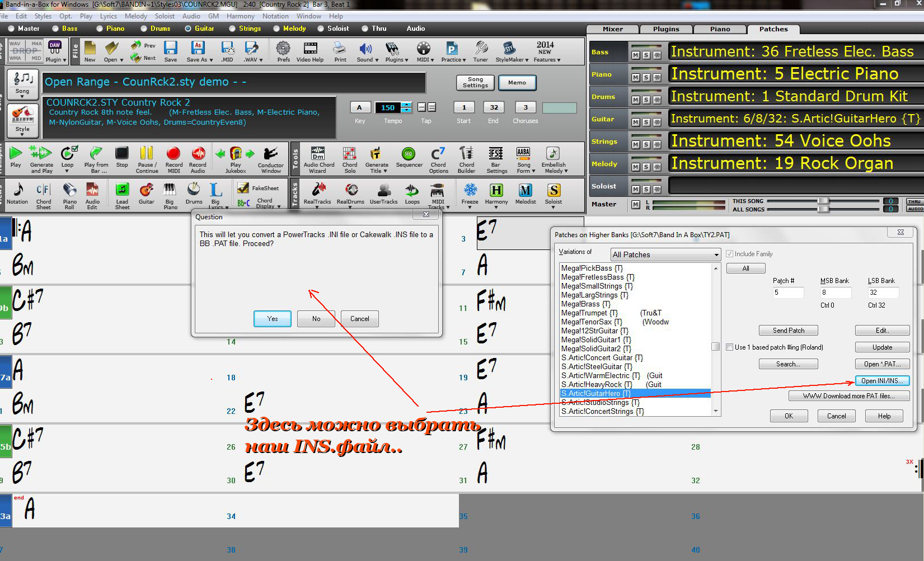The height and width of the screenshot is (561, 924).
Task: Switch to the Plugins tab
Action: pyautogui.click(x=665, y=29)
